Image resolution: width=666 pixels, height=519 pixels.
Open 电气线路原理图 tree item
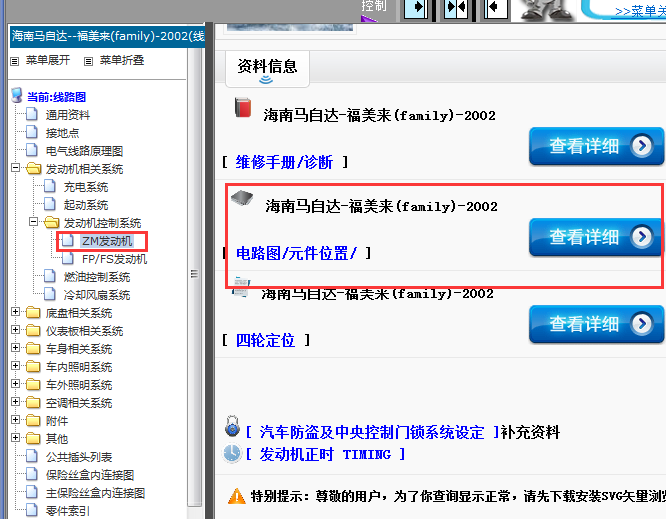point(84,151)
